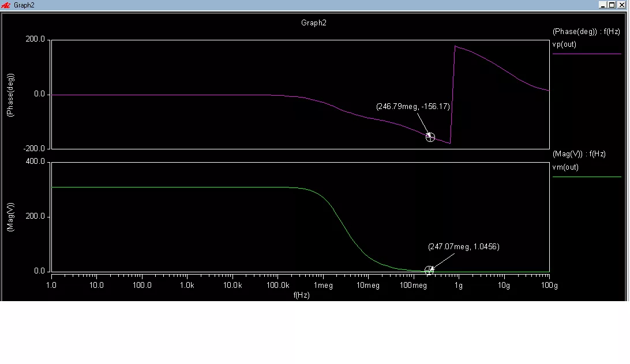Click the Graph2 title above the plots

[314, 23]
